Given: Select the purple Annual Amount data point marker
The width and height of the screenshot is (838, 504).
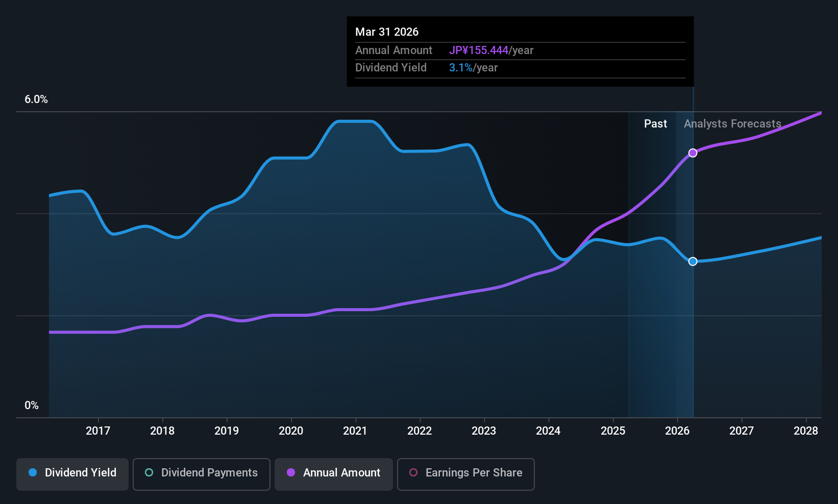Looking at the screenshot, I should [693, 153].
